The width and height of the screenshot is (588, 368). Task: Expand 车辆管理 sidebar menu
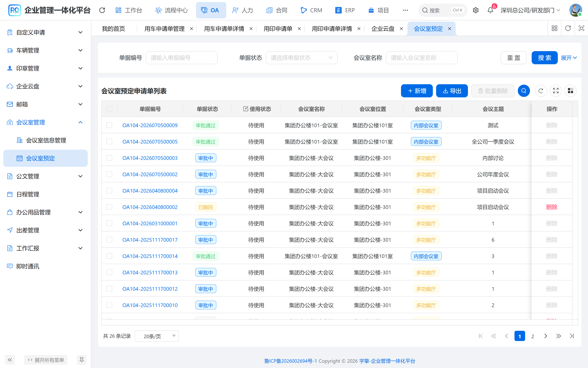point(46,50)
